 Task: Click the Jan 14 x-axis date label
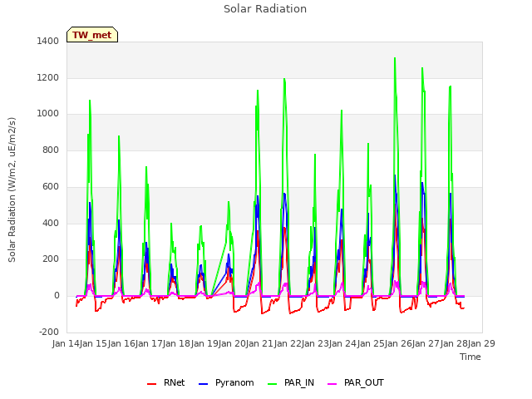66,343
